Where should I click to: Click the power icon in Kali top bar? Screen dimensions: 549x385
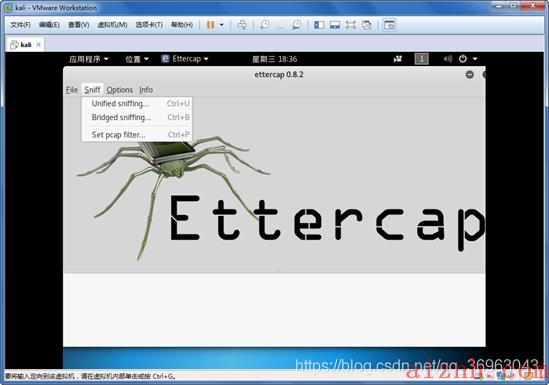(x=463, y=59)
